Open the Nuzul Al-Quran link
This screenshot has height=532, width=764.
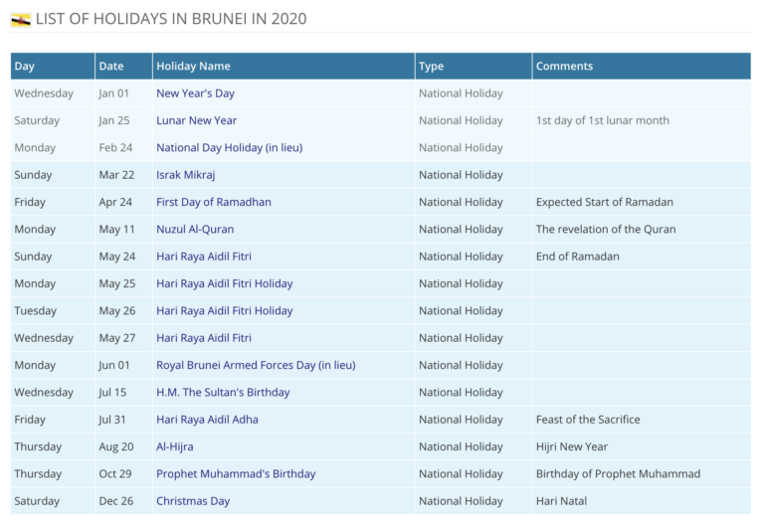point(195,229)
